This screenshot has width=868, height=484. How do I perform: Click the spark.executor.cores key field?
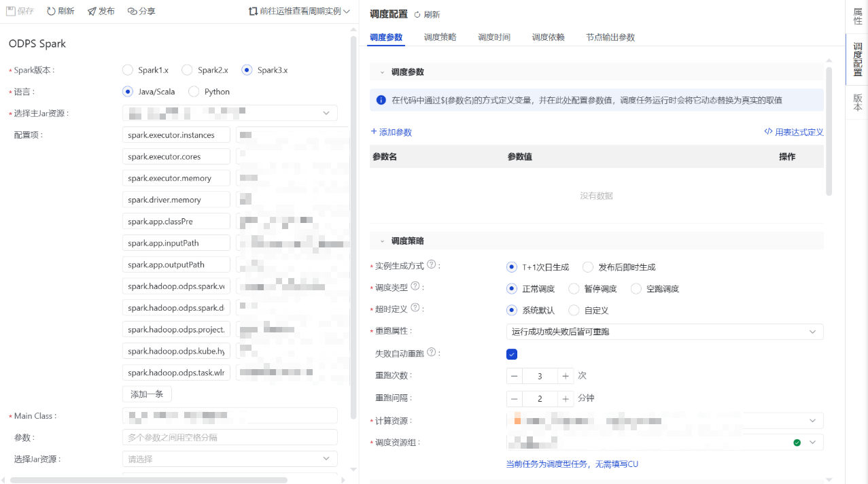point(176,156)
